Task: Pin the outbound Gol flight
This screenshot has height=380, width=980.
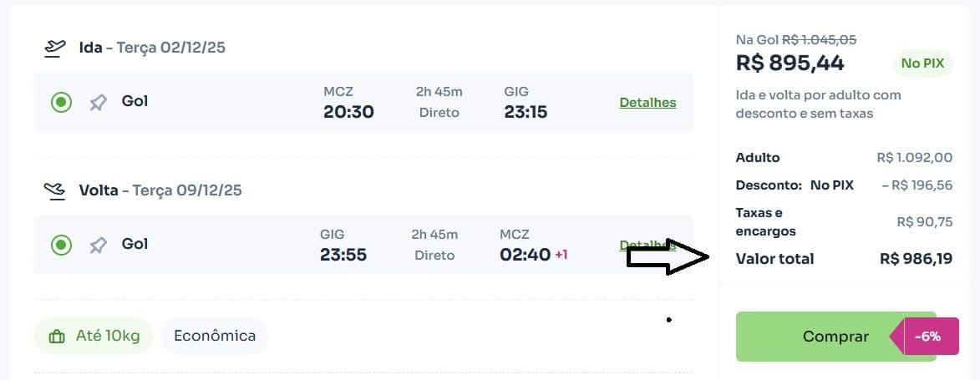Action: point(99,102)
